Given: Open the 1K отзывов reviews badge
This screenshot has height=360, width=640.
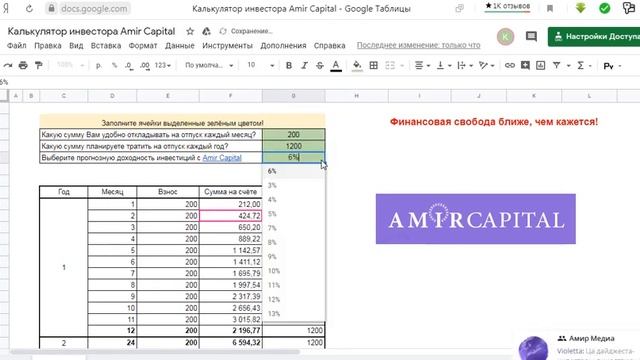Looking at the screenshot, I should (507, 6).
